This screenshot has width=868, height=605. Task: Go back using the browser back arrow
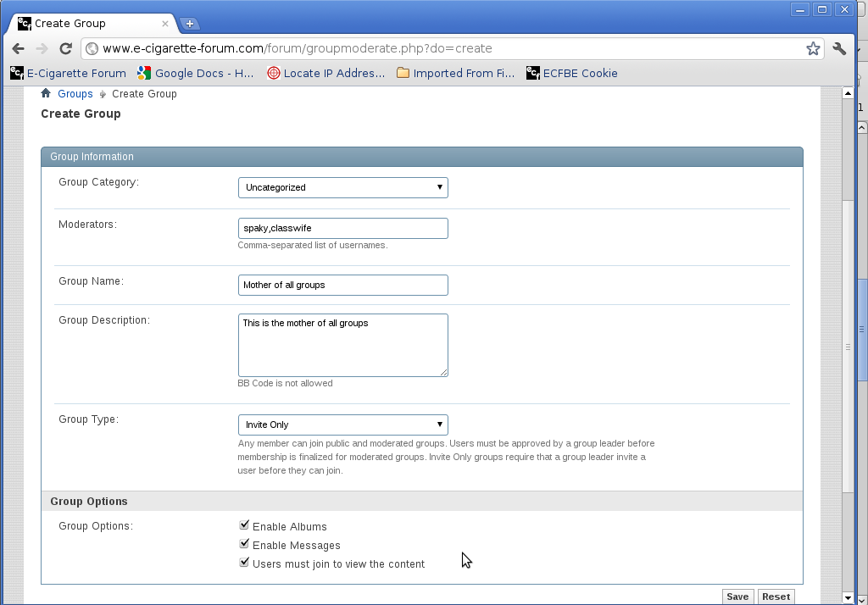pyautogui.click(x=19, y=48)
